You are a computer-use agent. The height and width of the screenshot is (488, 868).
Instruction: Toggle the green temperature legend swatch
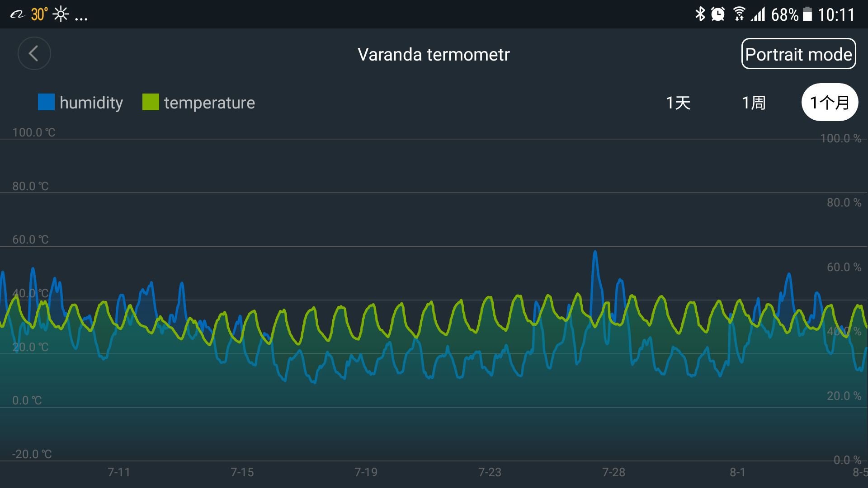[151, 102]
